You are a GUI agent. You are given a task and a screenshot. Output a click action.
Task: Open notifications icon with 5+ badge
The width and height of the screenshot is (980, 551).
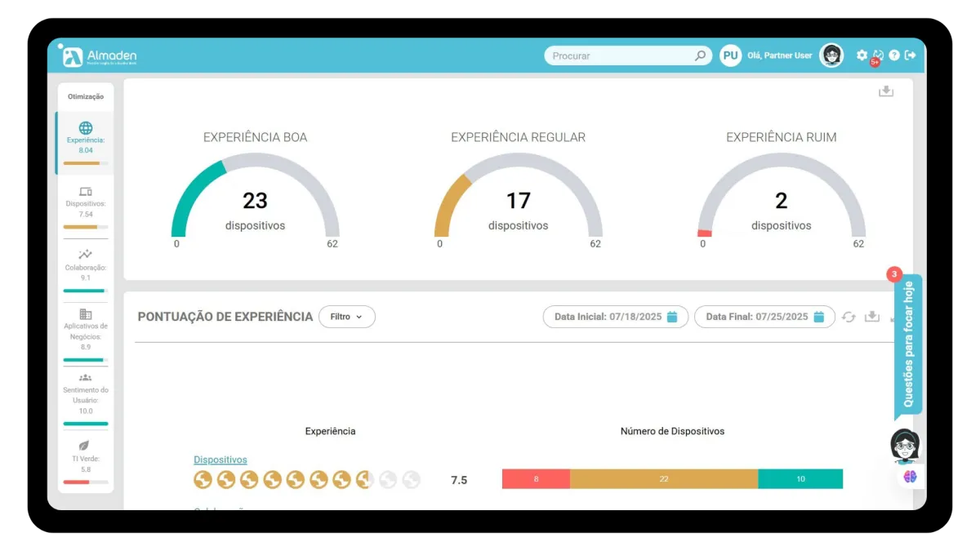pyautogui.click(x=878, y=56)
